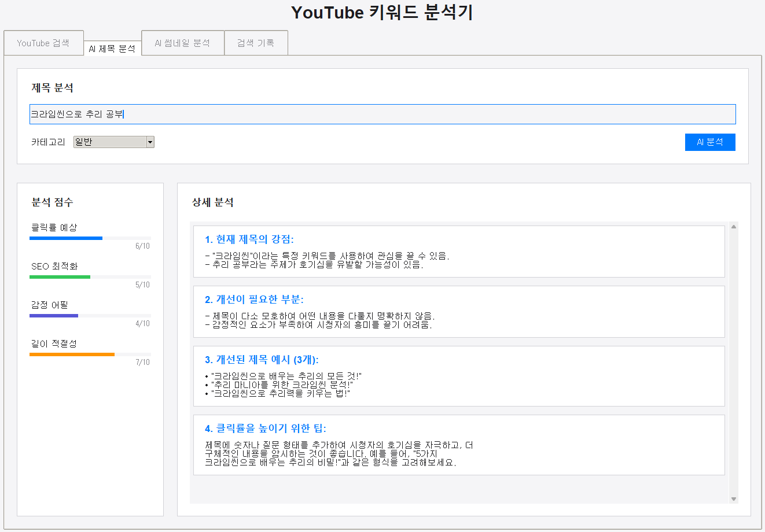Screen dimensions: 765x532
Task: View the 검색 기록 tab
Action: [x=256, y=42]
